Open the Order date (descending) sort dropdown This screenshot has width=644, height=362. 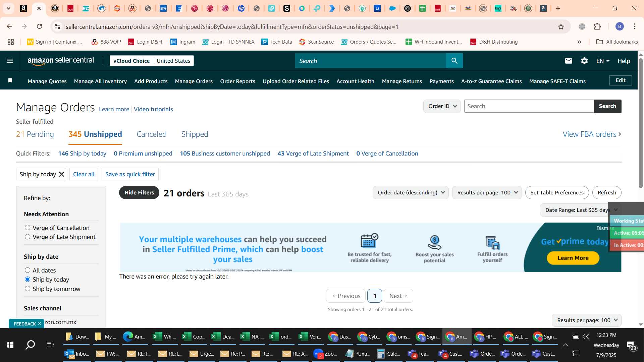point(411,193)
